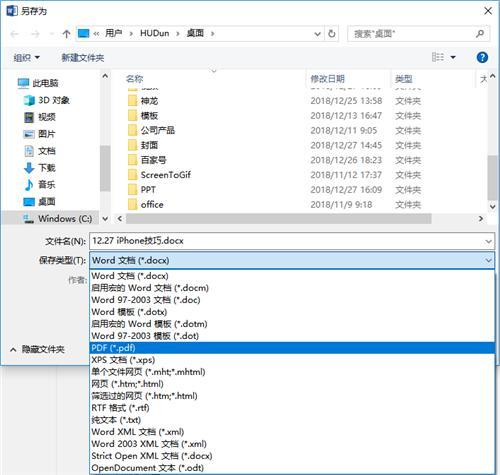Choose Word 文档 (*.docx) from list
This screenshot has width=500, height=475.
(292, 276)
